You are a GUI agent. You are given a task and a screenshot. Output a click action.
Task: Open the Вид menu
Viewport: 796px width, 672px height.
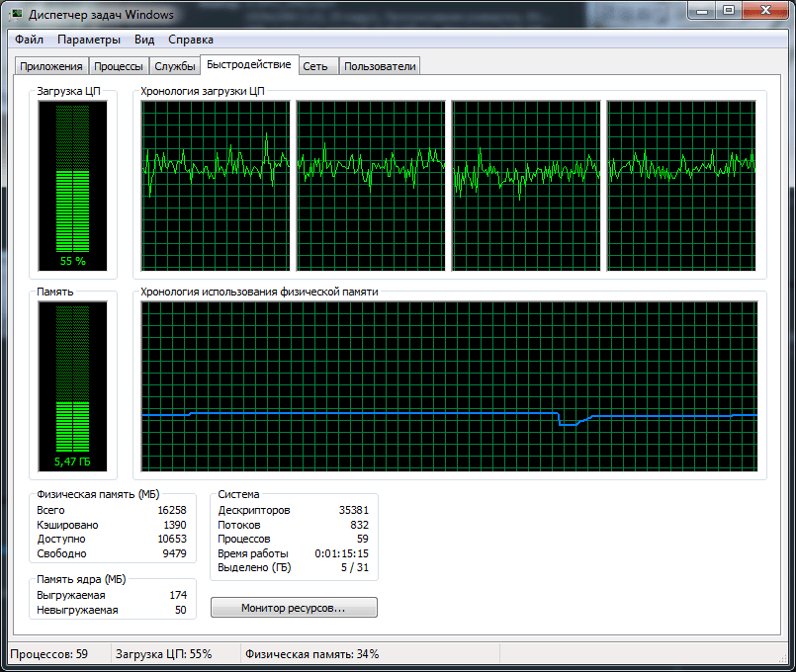[144, 40]
